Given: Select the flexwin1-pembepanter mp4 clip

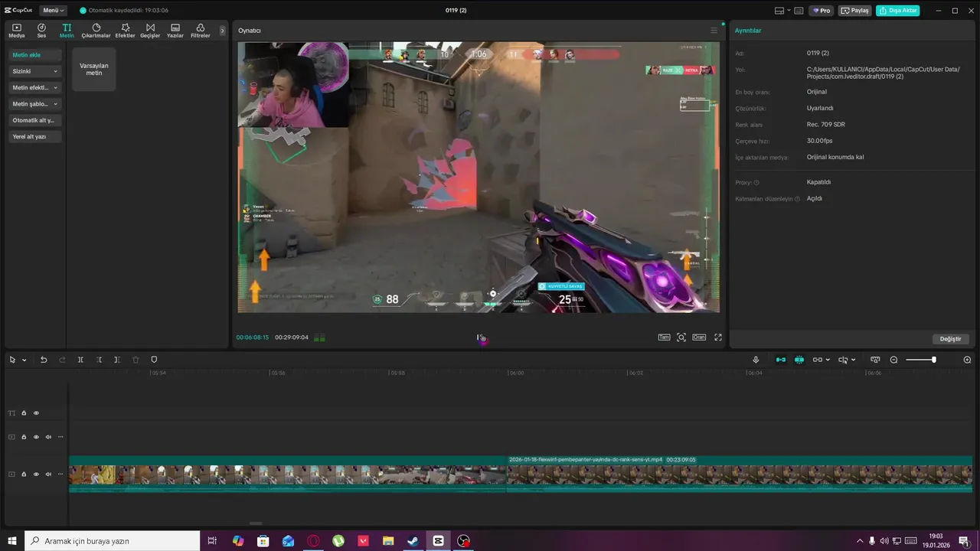Looking at the screenshot, I should point(740,474).
